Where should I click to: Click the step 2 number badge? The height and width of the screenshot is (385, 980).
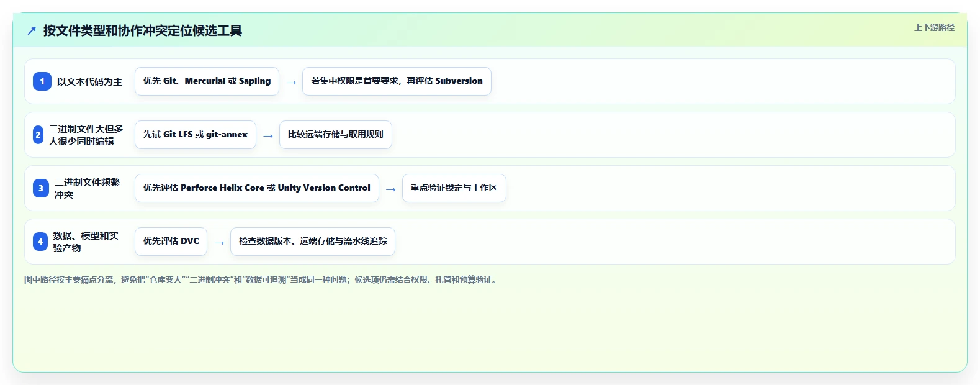[38, 135]
